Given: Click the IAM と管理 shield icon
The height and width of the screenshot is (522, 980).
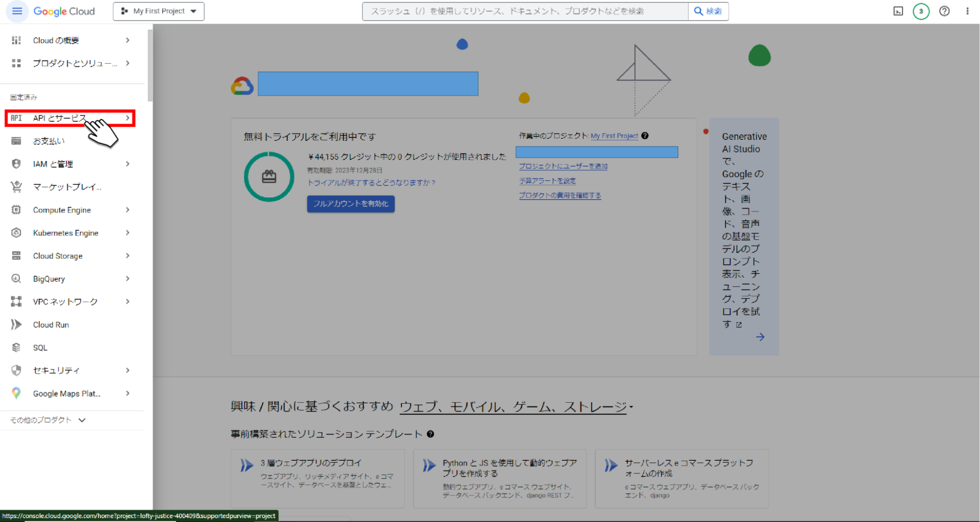Looking at the screenshot, I should (x=16, y=164).
